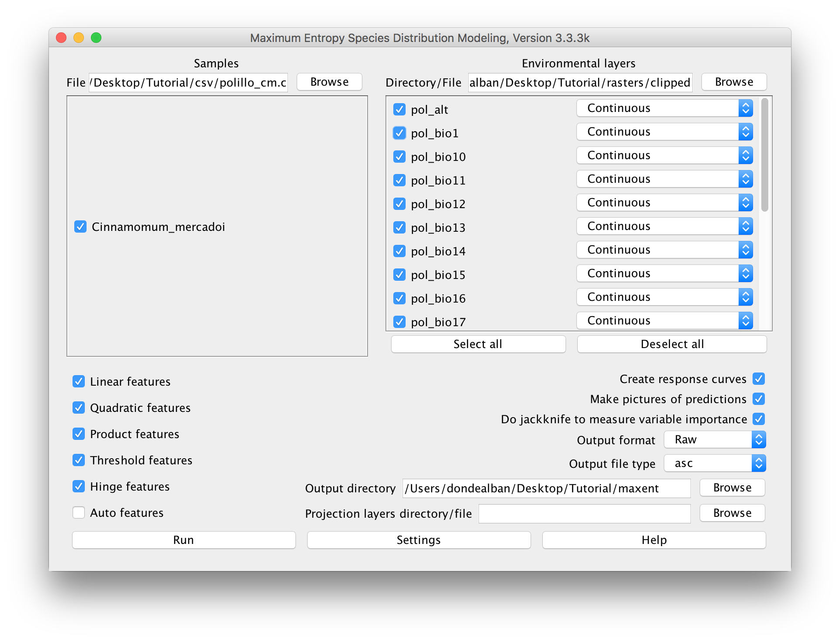The height and width of the screenshot is (641, 840).
Task: Open the pol_bio1 Continuous type dropdown
Action: pos(664,132)
